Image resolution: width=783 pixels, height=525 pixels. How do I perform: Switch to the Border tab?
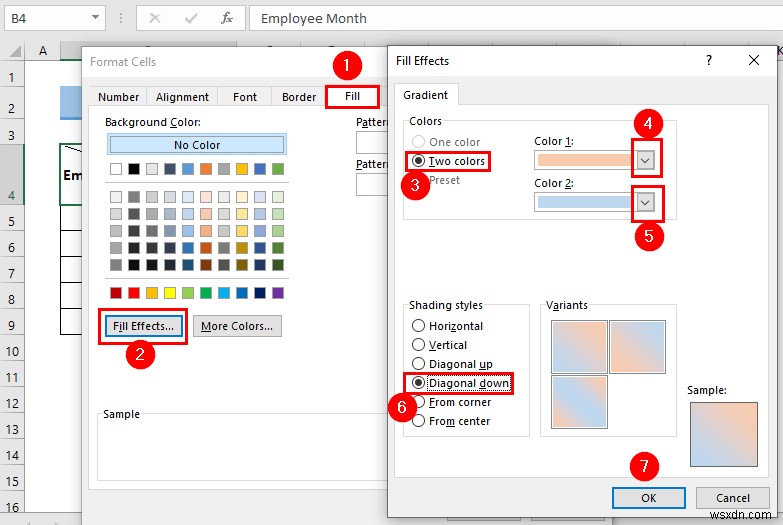pyautogui.click(x=299, y=97)
